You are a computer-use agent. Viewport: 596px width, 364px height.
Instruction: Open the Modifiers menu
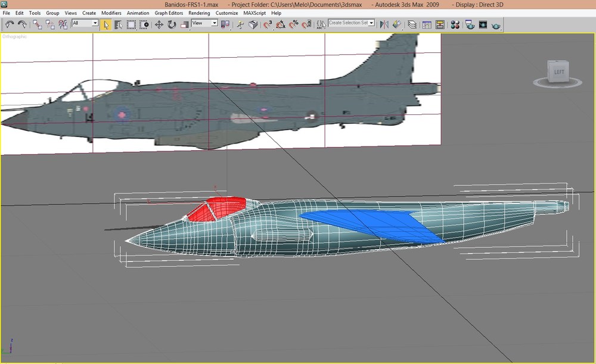[x=111, y=13]
